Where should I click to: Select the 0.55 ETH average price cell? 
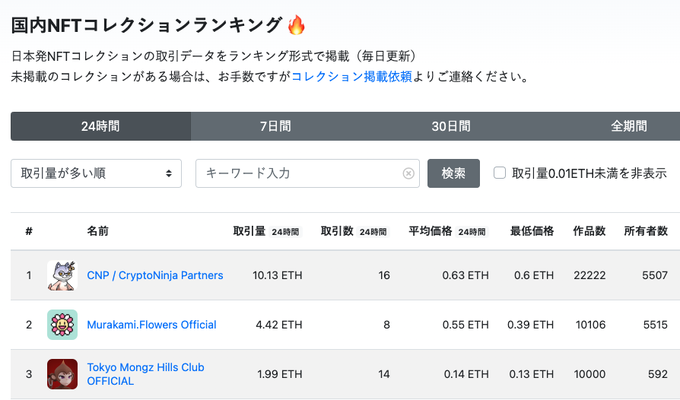point(465,325)
